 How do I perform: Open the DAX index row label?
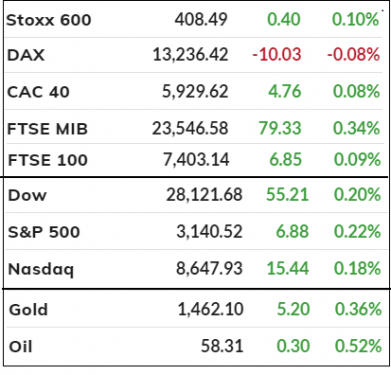[26, 55]
